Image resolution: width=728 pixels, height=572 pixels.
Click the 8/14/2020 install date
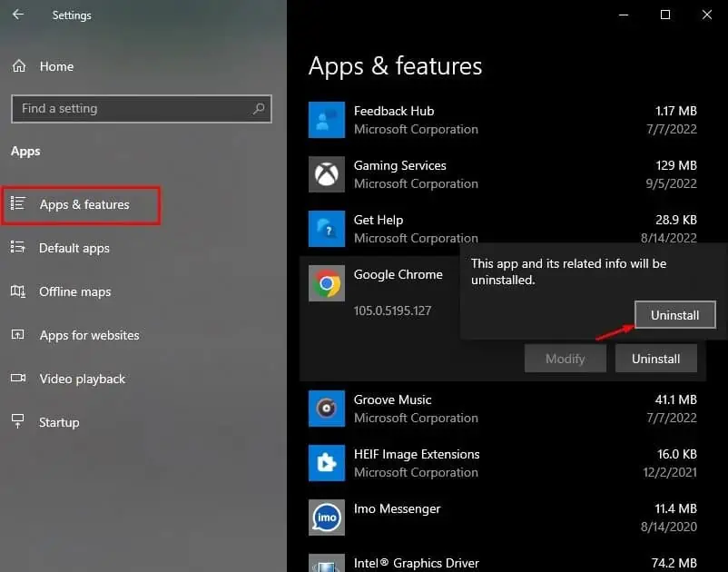point(669,527)
